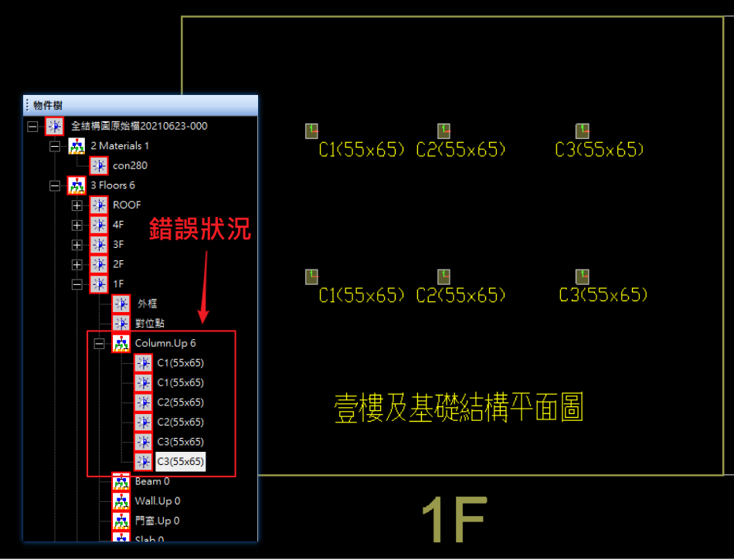Click the Beam 0 group icon
The width and height of the screenshot is (734, 560).
tap(121, 481)
